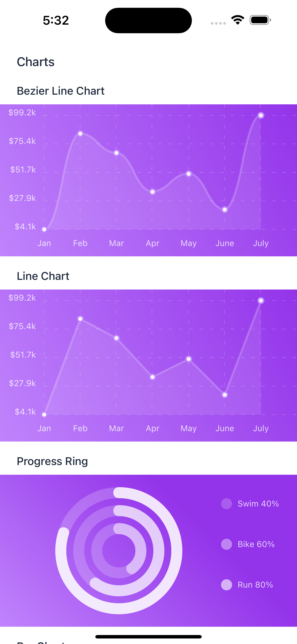Select Feb data point on Bezier chart
Screen dimensions: 297x644
80,134
